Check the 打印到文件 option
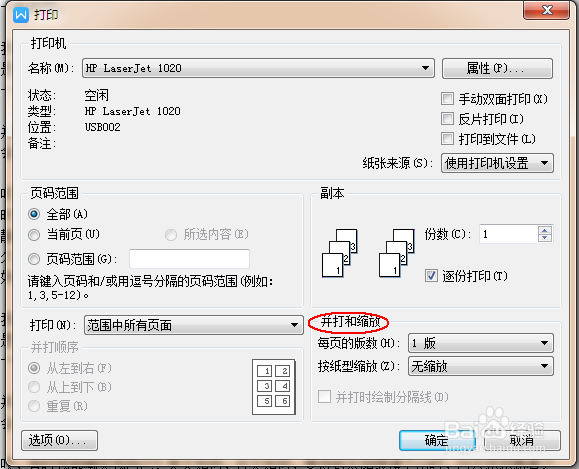Screen dimensions: 579x469 pyautogui.click(x=448, y=139)
